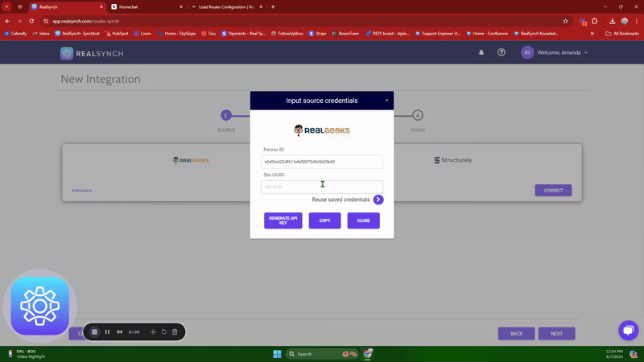Click the purple Connect button
The height and width of the screenshot is (362, 644).
point(553,191)
